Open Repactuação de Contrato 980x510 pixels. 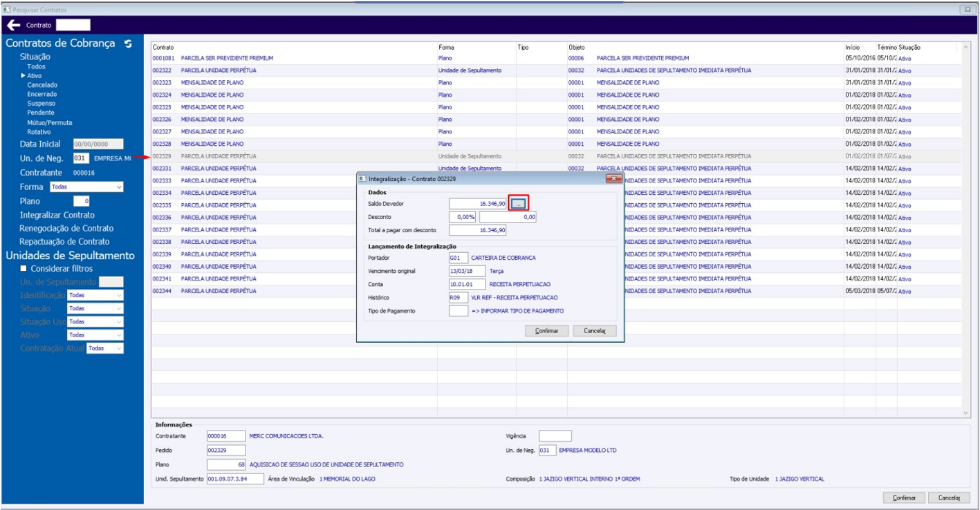[x=65, y=242]
